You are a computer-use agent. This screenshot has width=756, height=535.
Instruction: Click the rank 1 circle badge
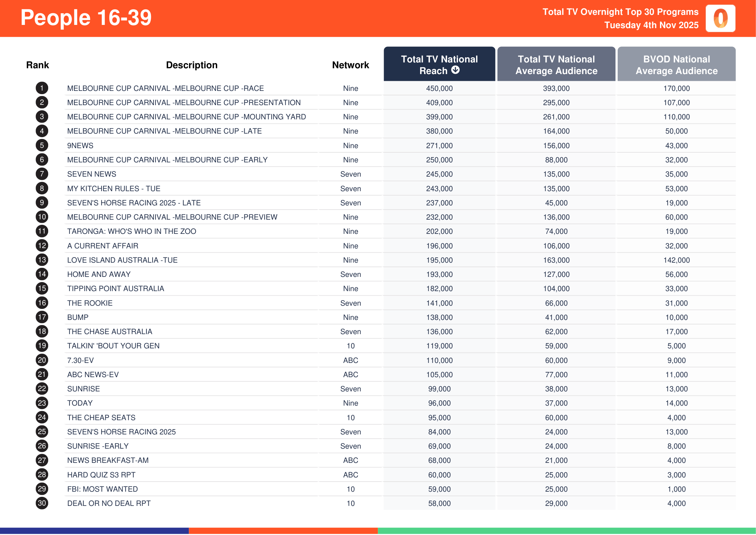[x=42, y=88]
